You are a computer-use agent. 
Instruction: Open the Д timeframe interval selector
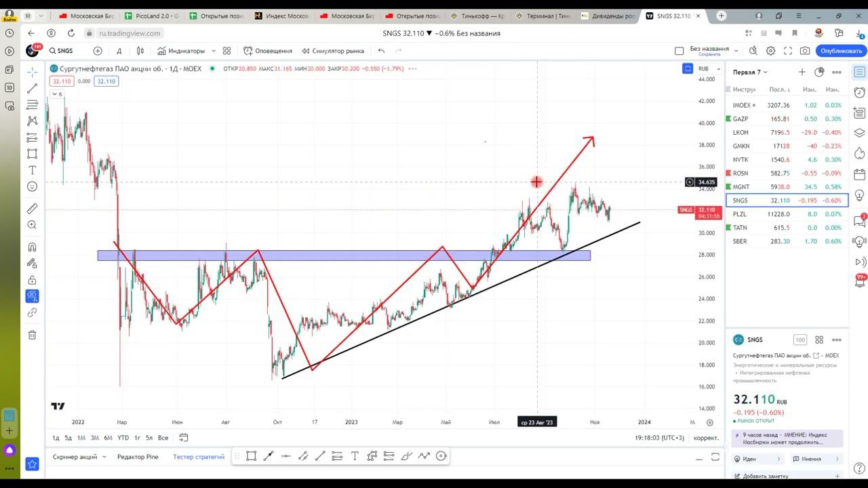coord(119,51)
